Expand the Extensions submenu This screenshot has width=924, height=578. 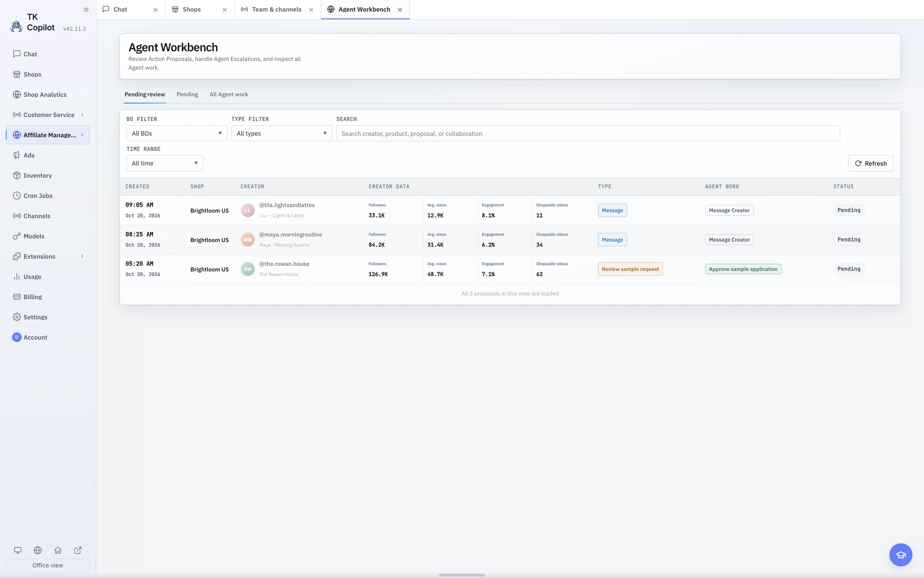click(x=82, y=256)
